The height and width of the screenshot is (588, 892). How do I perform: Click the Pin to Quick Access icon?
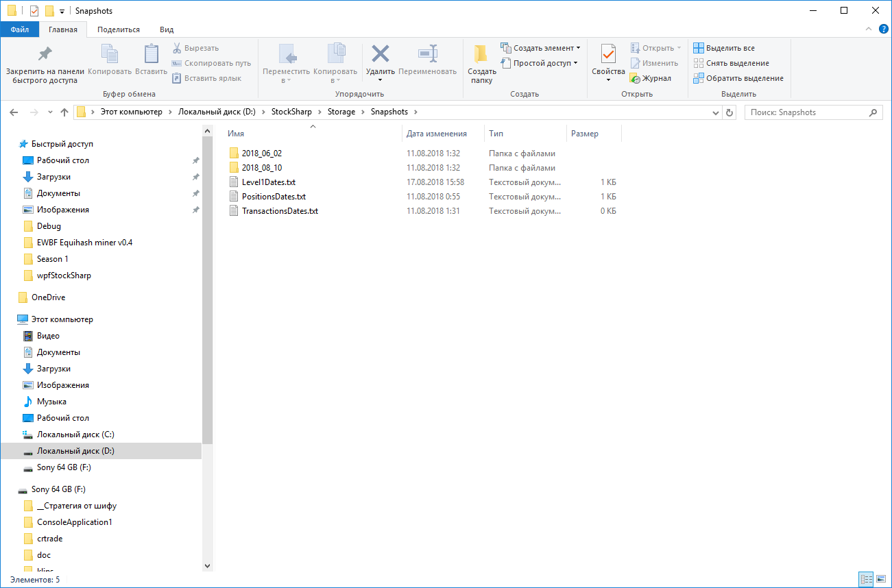pyautogui.click(x=45, y=55)
